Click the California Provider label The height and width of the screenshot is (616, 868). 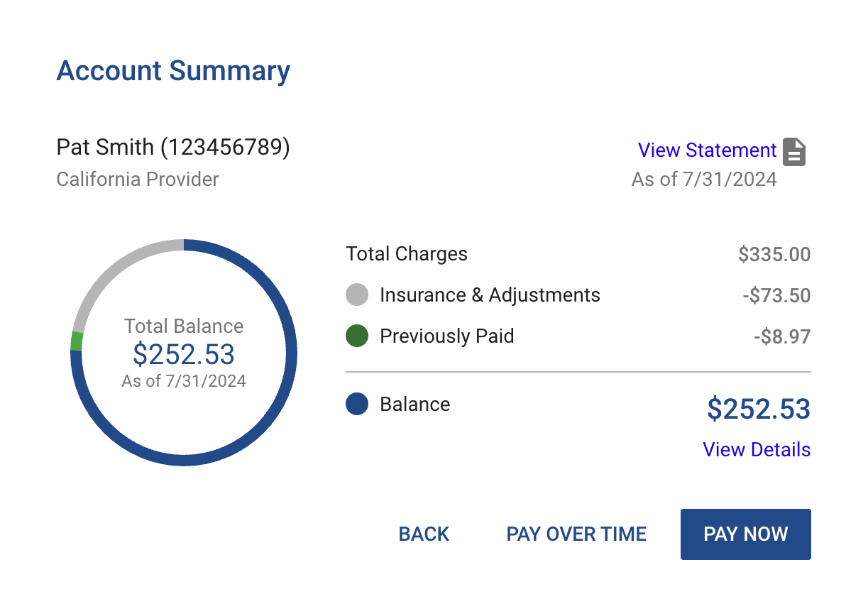137,179
